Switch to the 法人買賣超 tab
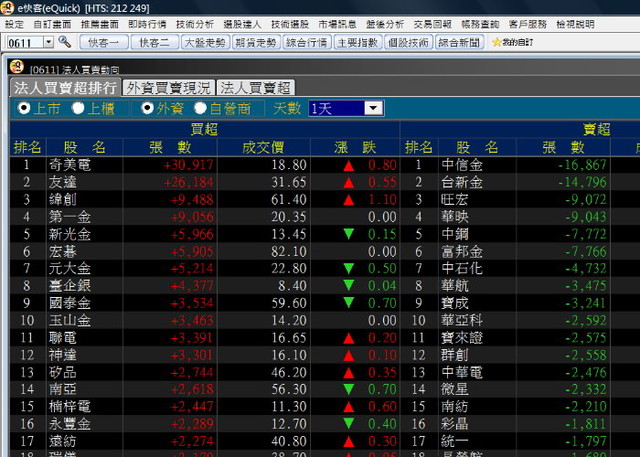The width and height of the screenshot is (640, 457). pyautogui.click(x=256, y=88)
